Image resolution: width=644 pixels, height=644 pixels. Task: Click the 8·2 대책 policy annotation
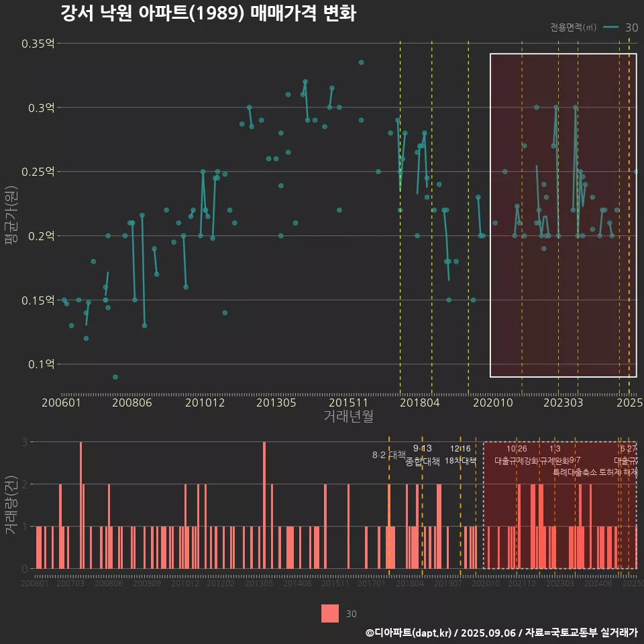[388, 455]
